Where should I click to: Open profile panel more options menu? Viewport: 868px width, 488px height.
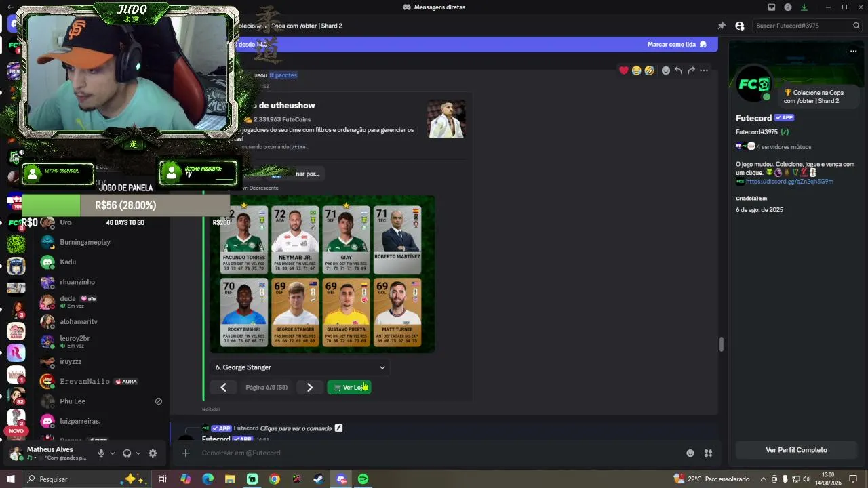(854, 51)
